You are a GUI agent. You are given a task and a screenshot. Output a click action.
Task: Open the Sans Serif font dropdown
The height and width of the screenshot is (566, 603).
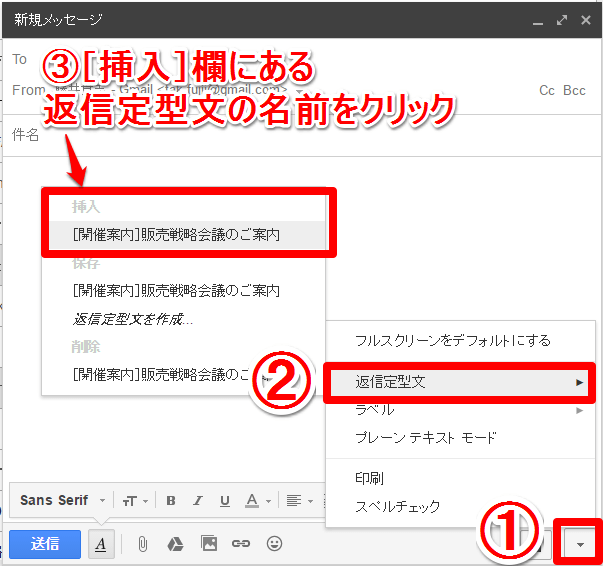tap(63, 500)
